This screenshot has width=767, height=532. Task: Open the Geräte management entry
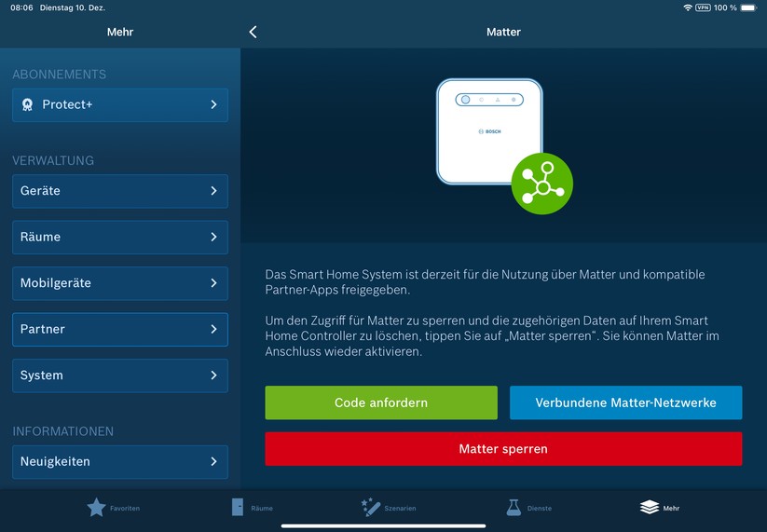click(x=120, y=191)
